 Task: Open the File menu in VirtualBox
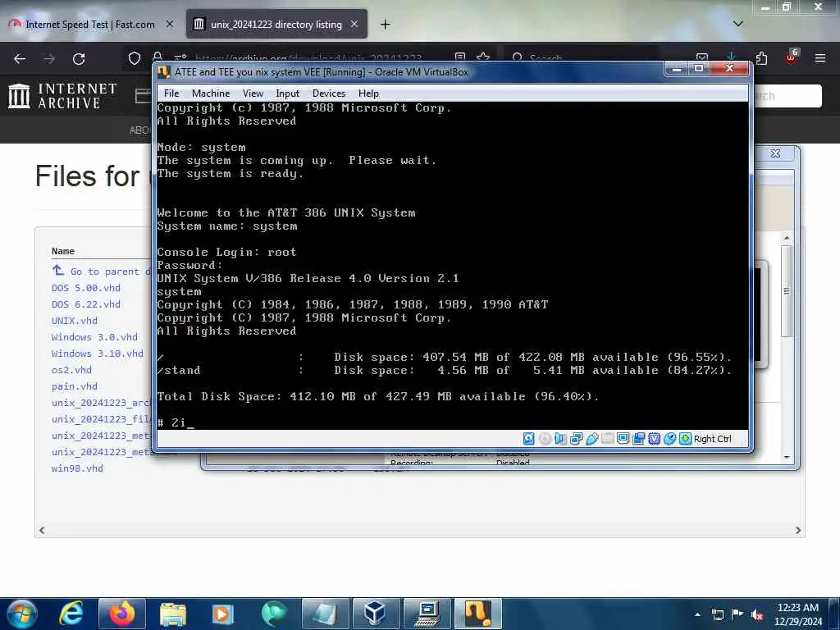pos(171,94)
